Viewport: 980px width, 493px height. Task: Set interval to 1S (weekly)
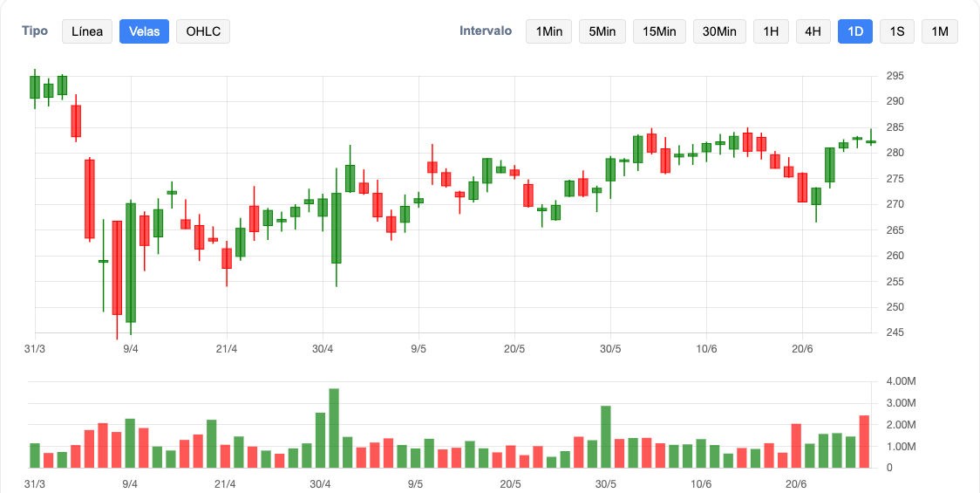click(x=897, y=31)
